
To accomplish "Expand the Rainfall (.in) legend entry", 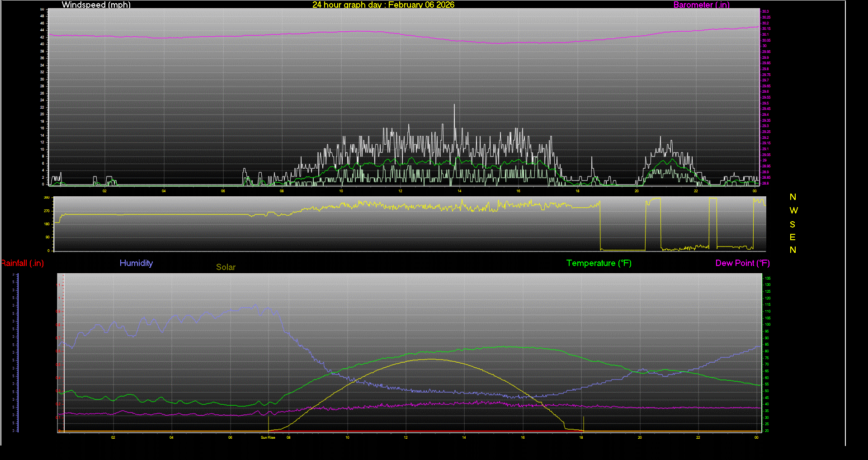I will tap(22, 263).
